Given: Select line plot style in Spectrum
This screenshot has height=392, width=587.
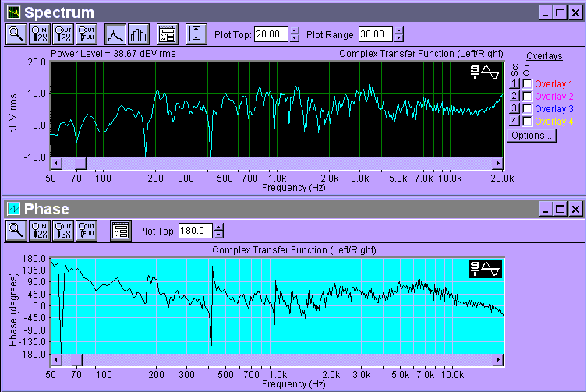Looking at the screenshot, I should pyautogui.click(x=115, y=34).
